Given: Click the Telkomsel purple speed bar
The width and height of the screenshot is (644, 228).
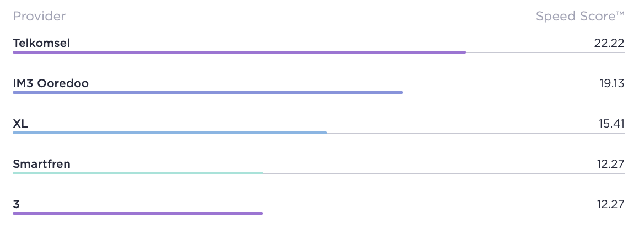Looking at the screenshot, I should point(239,52).
